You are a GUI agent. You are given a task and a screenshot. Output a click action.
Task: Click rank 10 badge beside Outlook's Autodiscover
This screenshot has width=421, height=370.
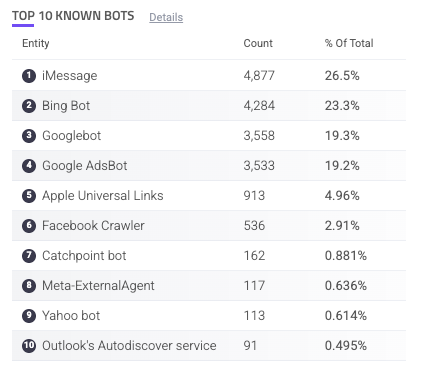29,346
